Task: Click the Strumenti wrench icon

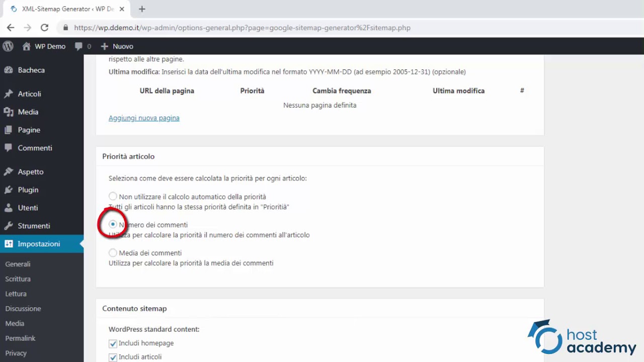Action: click(8, 226)
